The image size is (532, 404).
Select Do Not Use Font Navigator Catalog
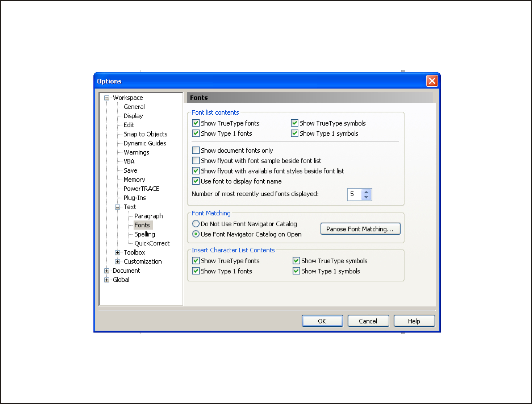point(196,224)
